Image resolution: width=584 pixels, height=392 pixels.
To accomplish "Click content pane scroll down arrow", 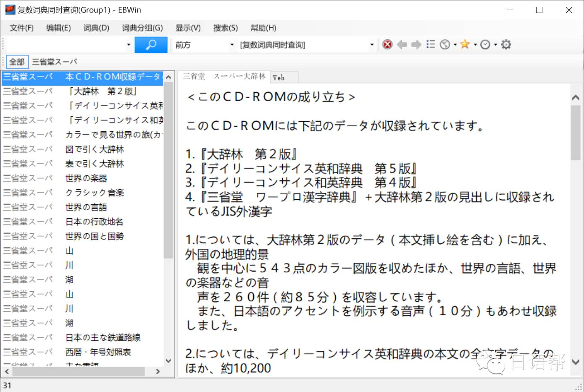I will (576, 362).
